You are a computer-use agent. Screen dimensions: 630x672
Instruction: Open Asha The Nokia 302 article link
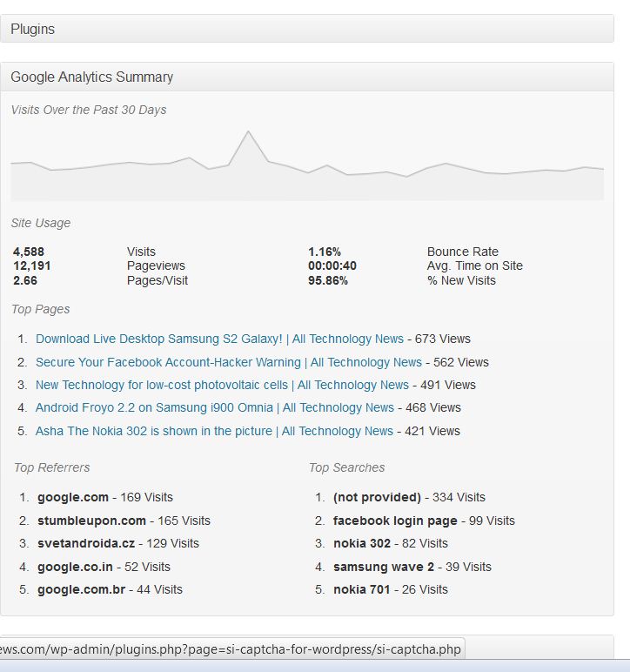tap(214, 431)
